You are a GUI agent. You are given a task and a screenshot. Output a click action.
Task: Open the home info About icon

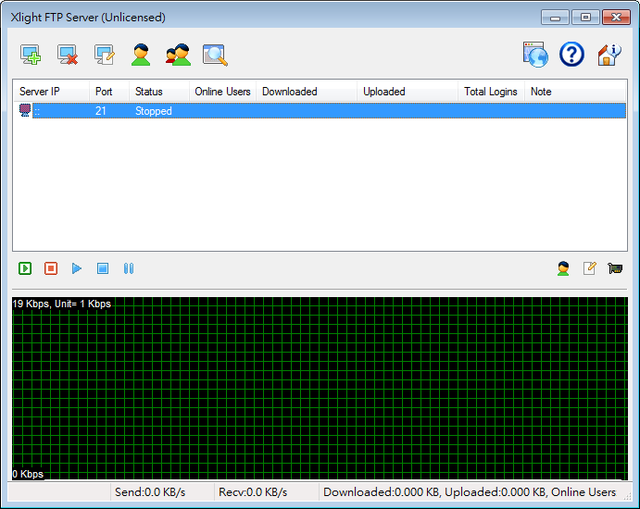[x=609, y=55]
